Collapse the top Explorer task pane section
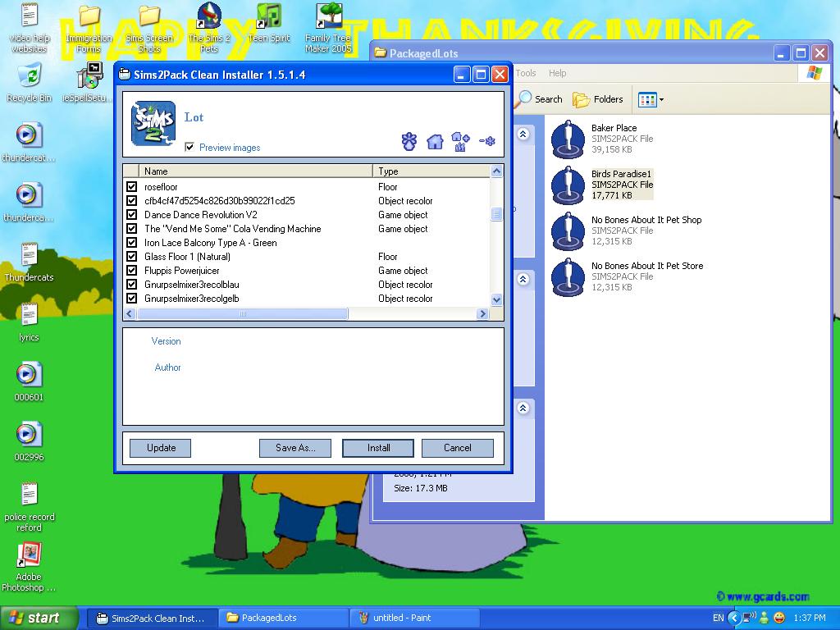This screenshot has width=840, height=630. click(523, 135)
